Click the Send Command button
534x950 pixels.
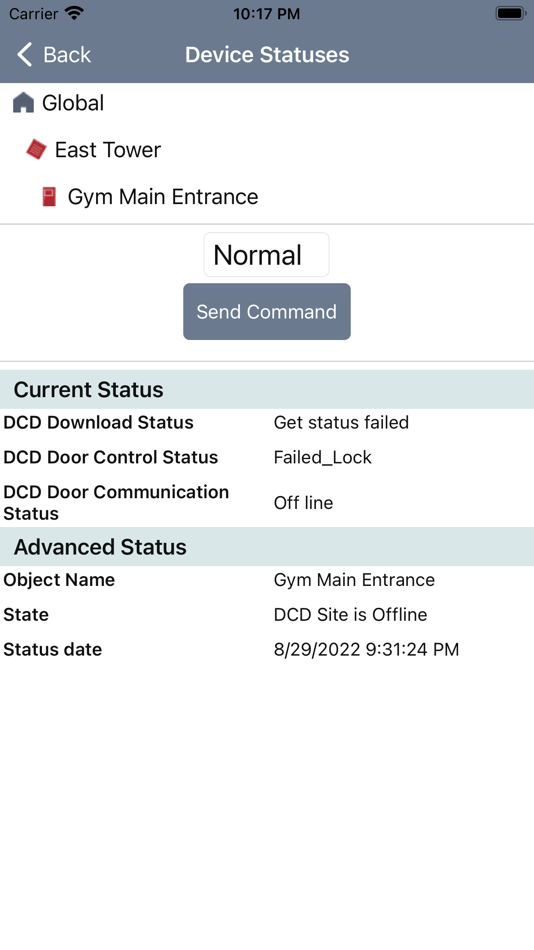[x=267, y=311]
